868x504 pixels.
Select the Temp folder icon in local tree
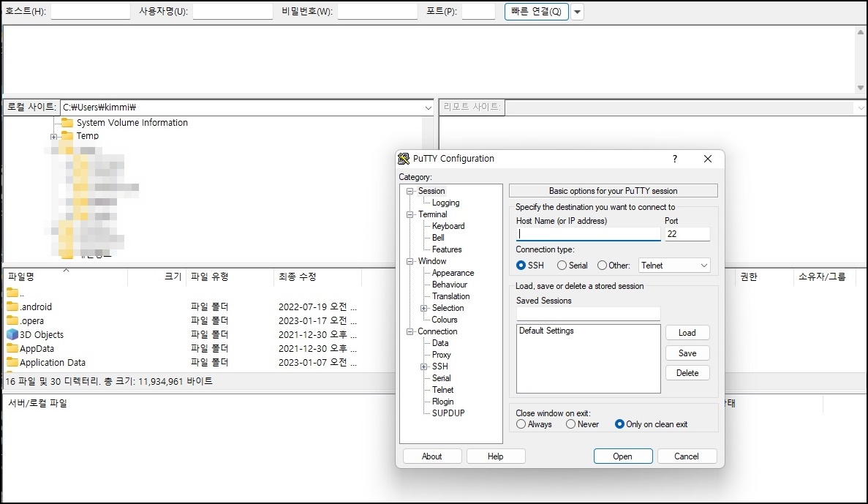(x=67, y=136)
